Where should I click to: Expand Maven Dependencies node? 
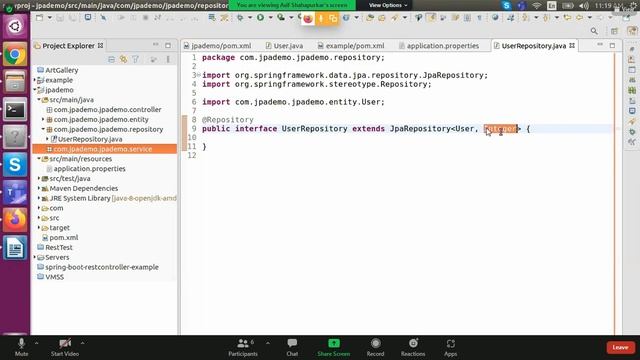point(39,188)
